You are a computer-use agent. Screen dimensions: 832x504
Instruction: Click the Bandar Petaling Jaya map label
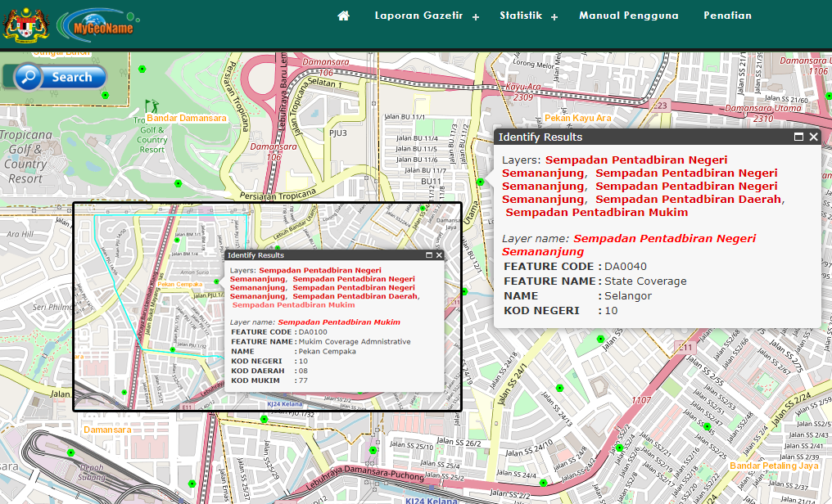[774, 466]
